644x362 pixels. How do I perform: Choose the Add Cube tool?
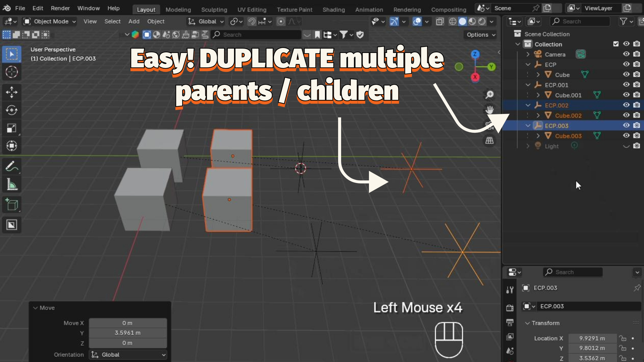point(12,204)
